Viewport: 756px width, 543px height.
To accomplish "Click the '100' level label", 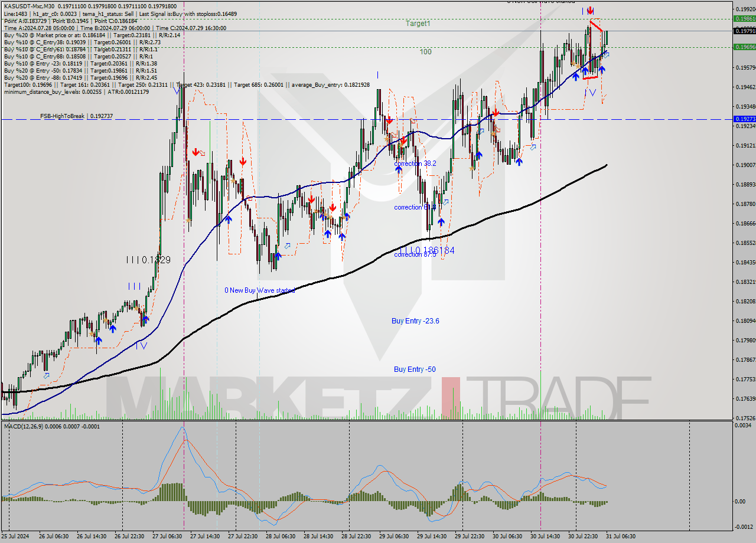I will point(425,52).
